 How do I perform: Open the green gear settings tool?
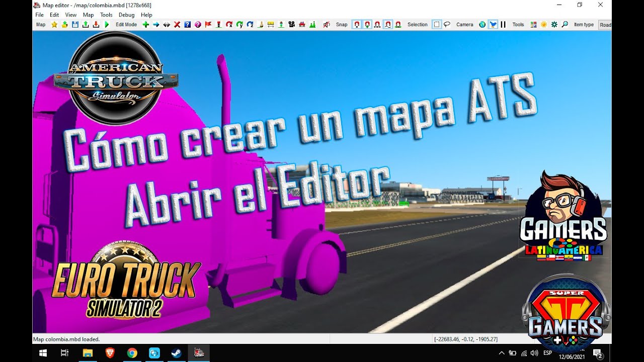click(554, 24)
